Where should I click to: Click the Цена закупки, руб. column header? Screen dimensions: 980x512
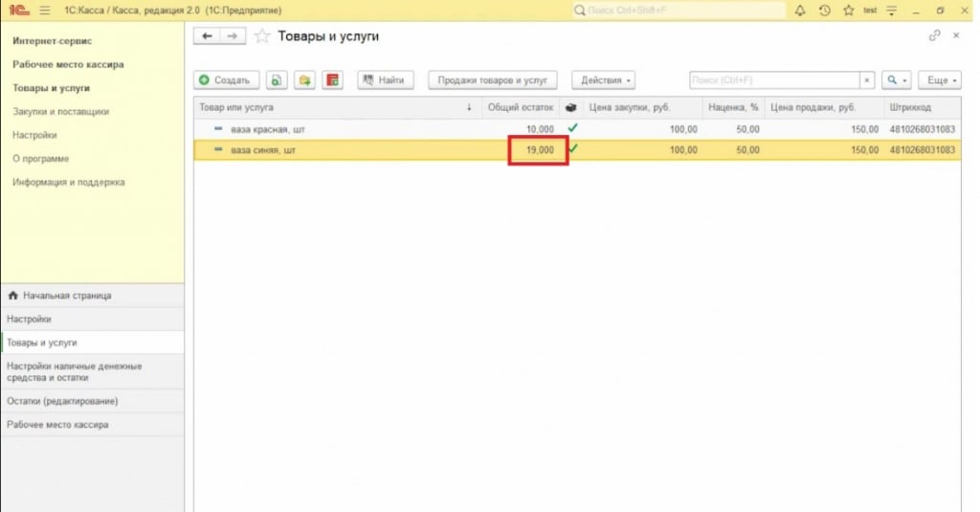(643, 107)
